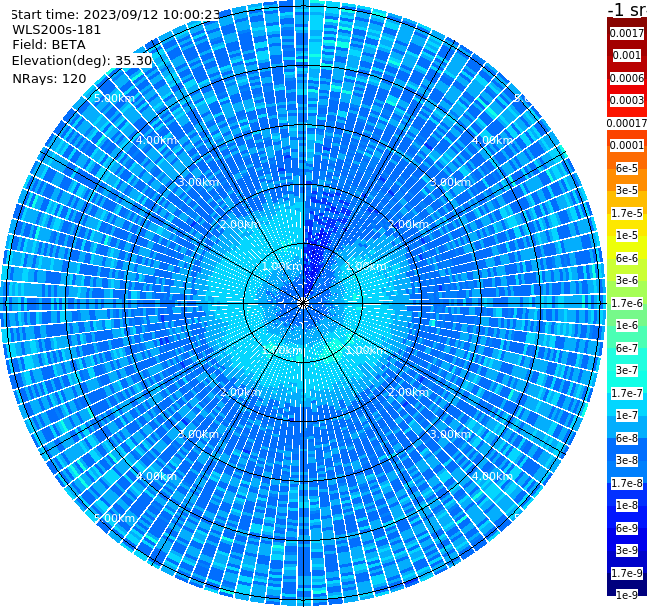Click the 1e-9 label at colorbar bottom

click(627, 595)
